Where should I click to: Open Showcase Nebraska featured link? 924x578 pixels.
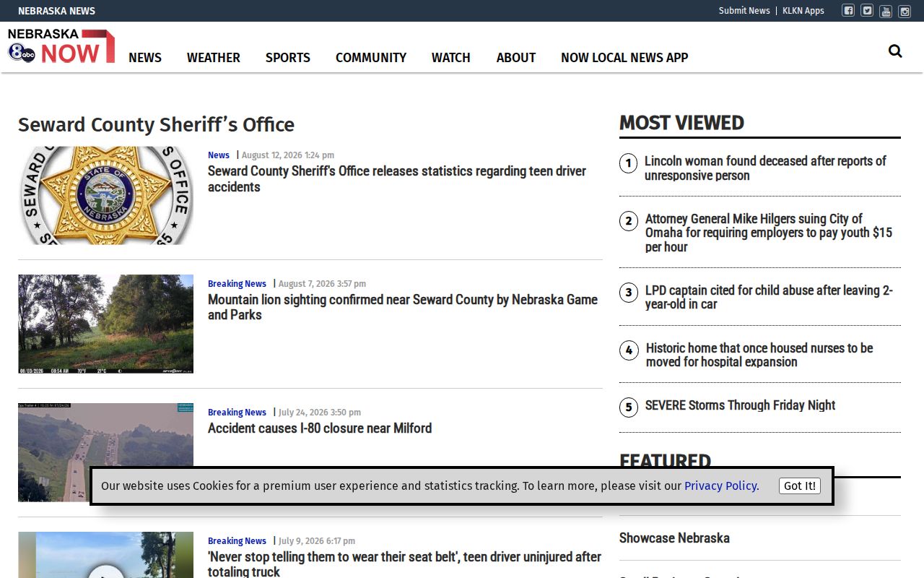point(674,538)
